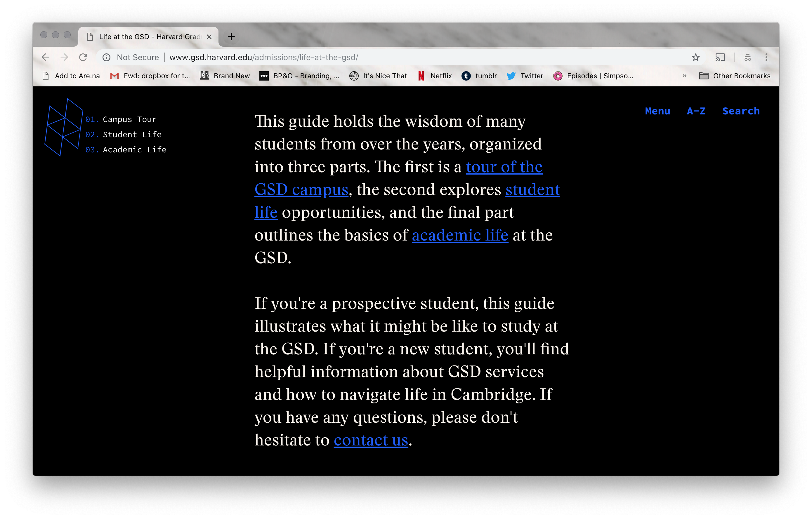Click the browser forward arrow
The image size is (812, 519).
(64, 57)
